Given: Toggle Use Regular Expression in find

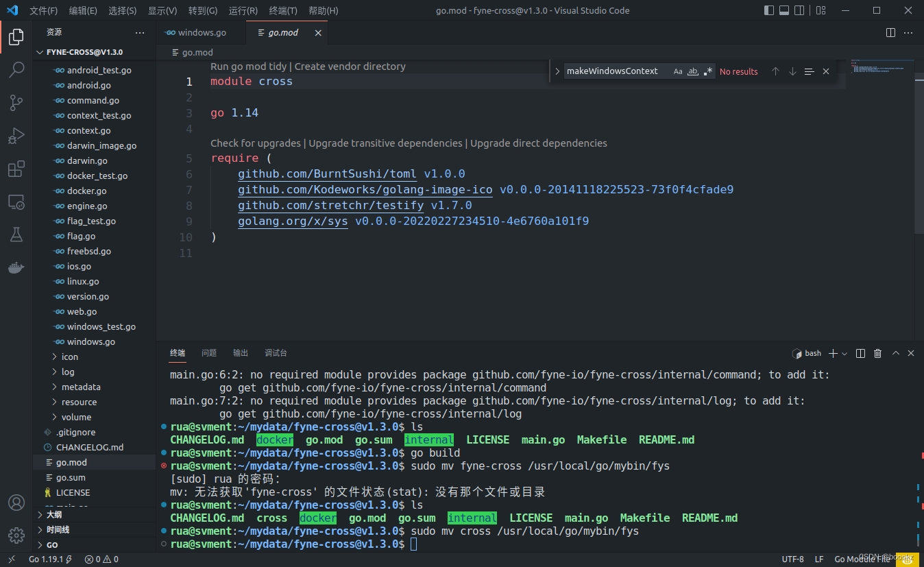Looking at the screenshot, I should coord(708,71).
